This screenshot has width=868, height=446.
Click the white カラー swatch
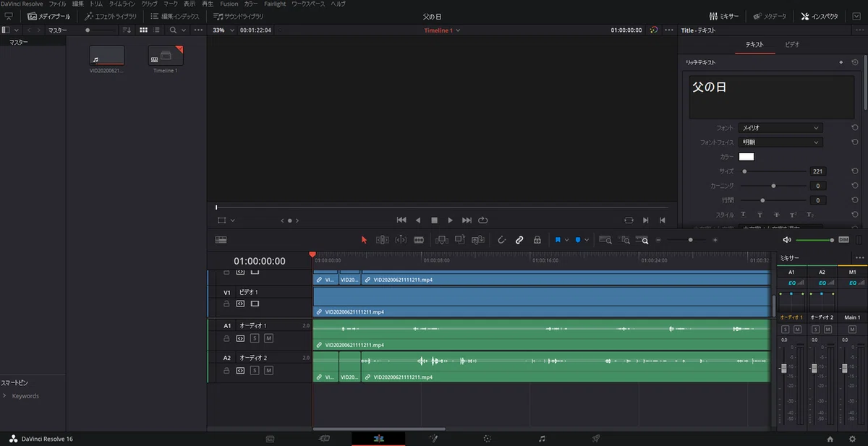tap(746, 157)
